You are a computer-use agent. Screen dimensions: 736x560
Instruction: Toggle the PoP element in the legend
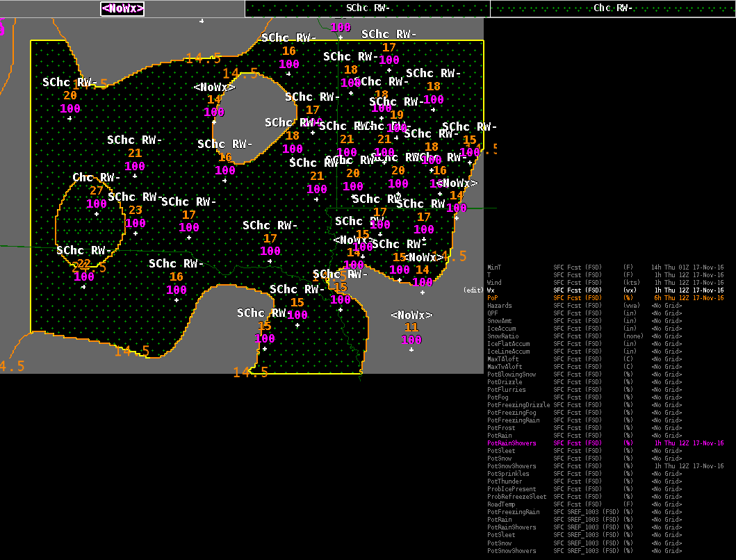point(493,298)
